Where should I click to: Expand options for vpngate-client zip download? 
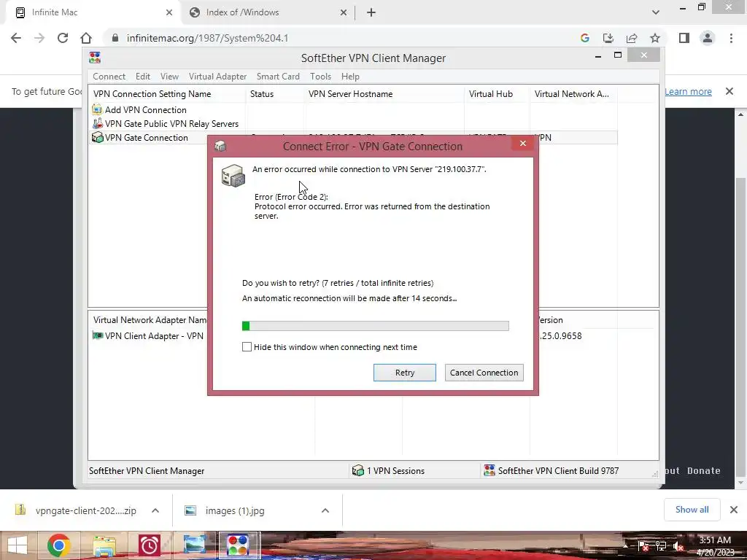point(155,510)
